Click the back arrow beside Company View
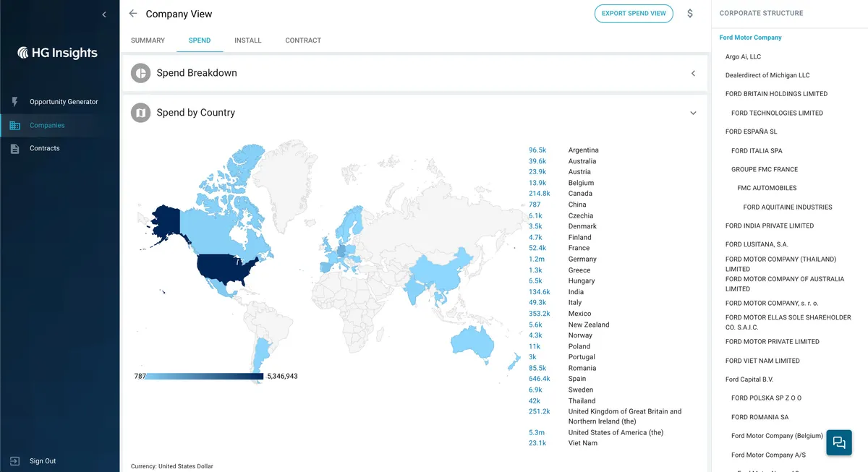Image resolution: width=868 pixels, height=472 pixels. (132, 14)
